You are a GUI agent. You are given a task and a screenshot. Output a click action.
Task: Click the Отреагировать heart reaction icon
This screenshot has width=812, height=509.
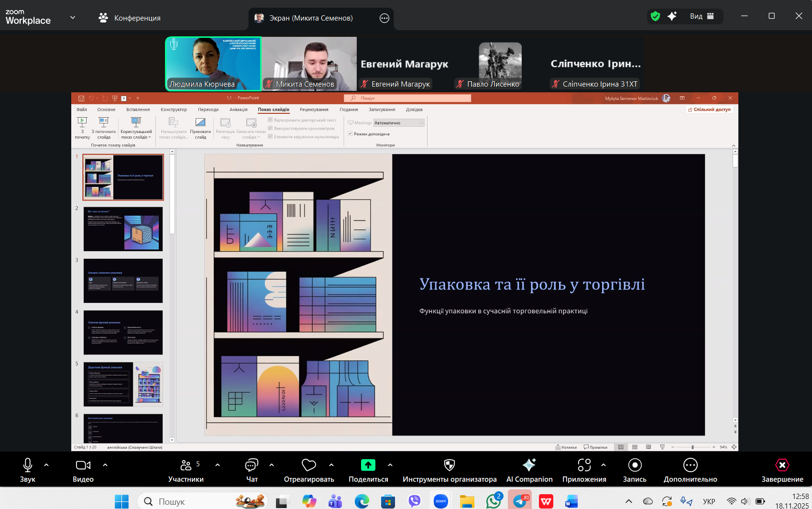308,465
